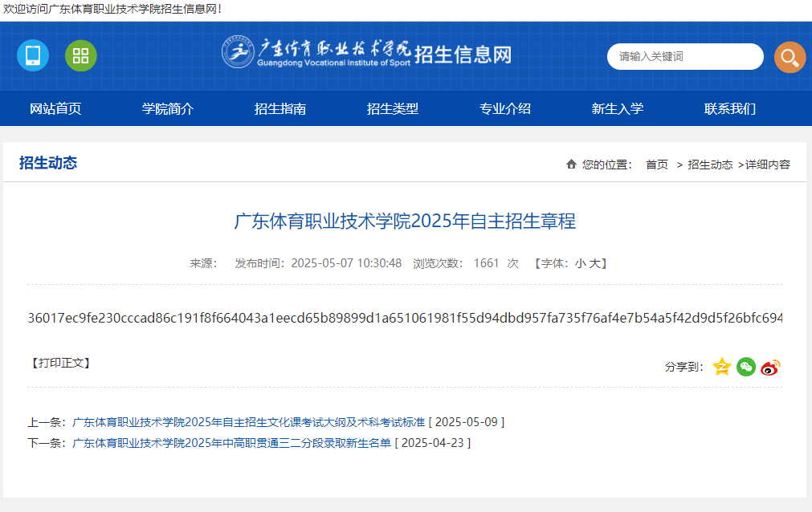Open the 招生类型 menu item
This screenshot has width=812, height=512.
[391, 108]
